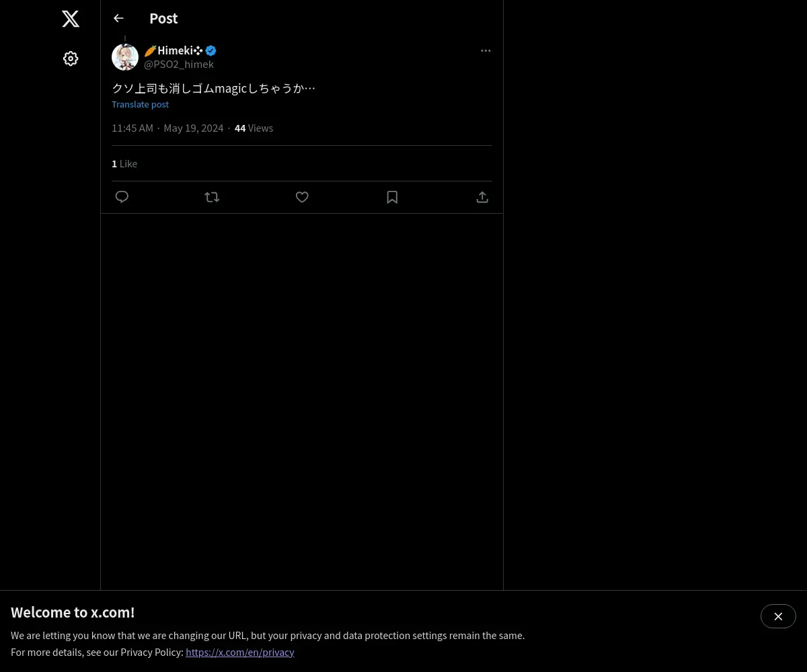Click the Post heading title
Image resolution: width=807 pixels, height=672 pixels.
pos(163,18)
